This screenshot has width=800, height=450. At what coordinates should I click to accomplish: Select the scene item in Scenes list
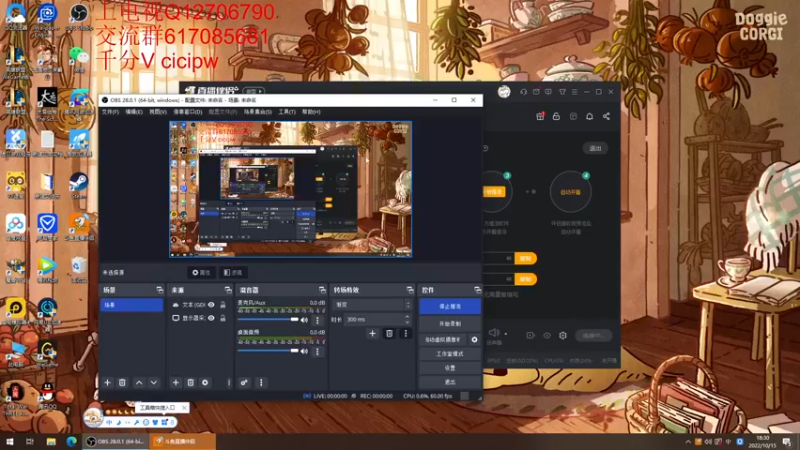coord(132,305)
